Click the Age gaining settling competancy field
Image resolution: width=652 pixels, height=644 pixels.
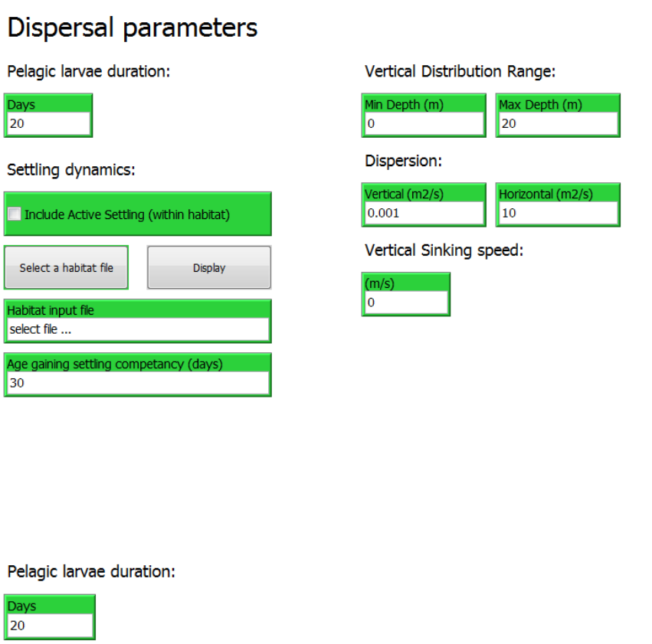click(x=138, y=383)
